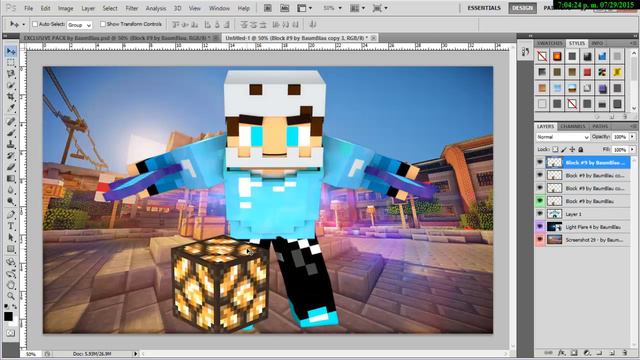The image size is (640, 360).
Task: Select the 3D Object Rotate tool
Action: (11, 262)
